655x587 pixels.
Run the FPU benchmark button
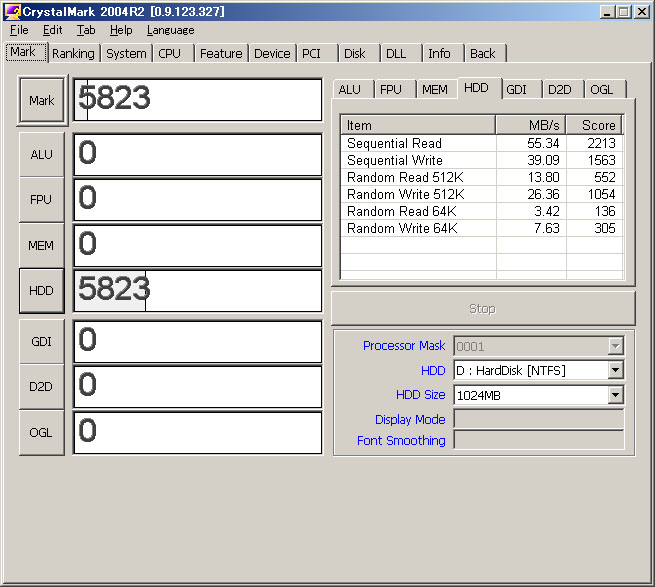(42, 200)
